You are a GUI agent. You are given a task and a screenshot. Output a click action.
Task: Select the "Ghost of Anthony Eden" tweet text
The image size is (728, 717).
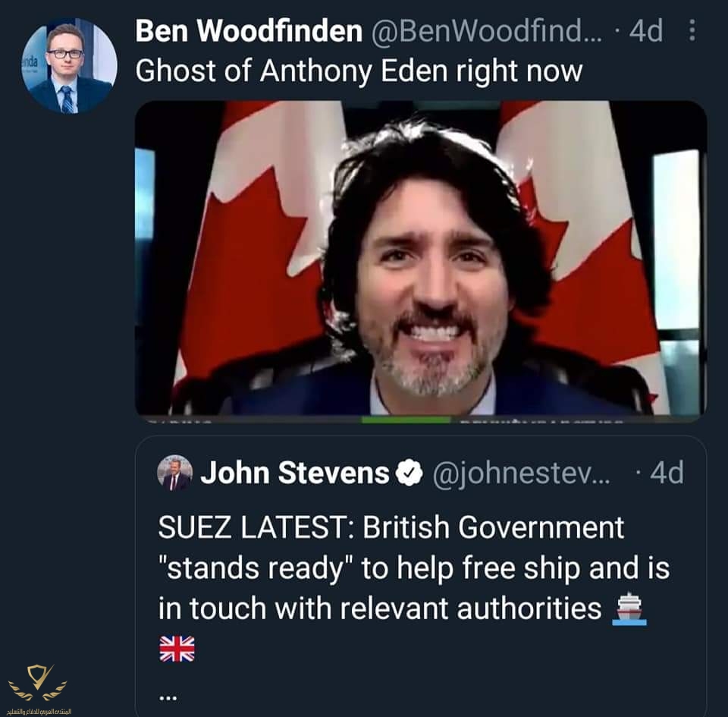[x=358, y=71]
